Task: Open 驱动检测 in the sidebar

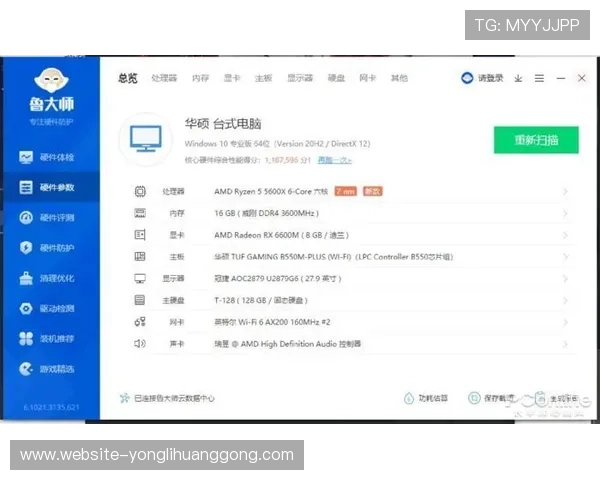Action: pos(47,309)
